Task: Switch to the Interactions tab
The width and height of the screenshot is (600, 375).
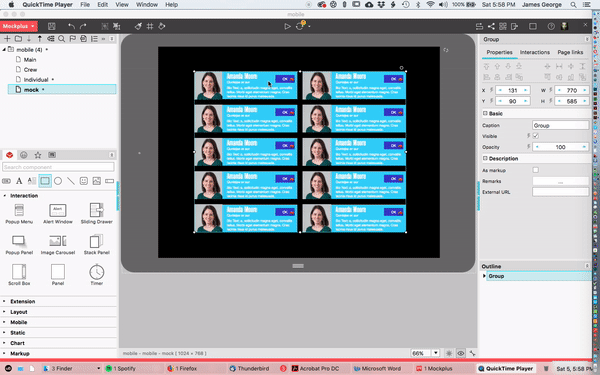Action: pos(535,52)
